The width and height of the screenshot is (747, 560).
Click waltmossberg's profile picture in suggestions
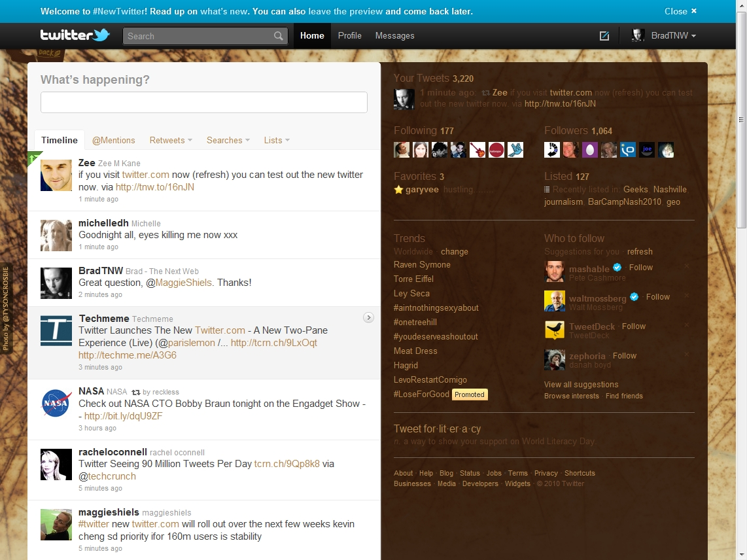point(555,301)
